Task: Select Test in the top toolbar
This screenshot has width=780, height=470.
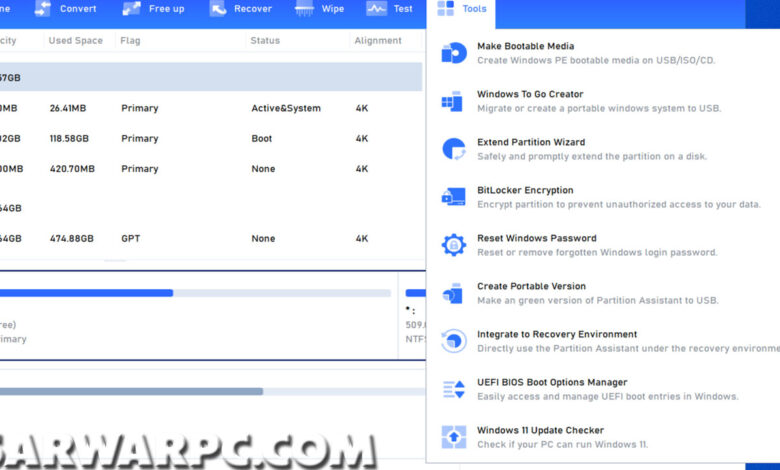Action: coord(390,8)
